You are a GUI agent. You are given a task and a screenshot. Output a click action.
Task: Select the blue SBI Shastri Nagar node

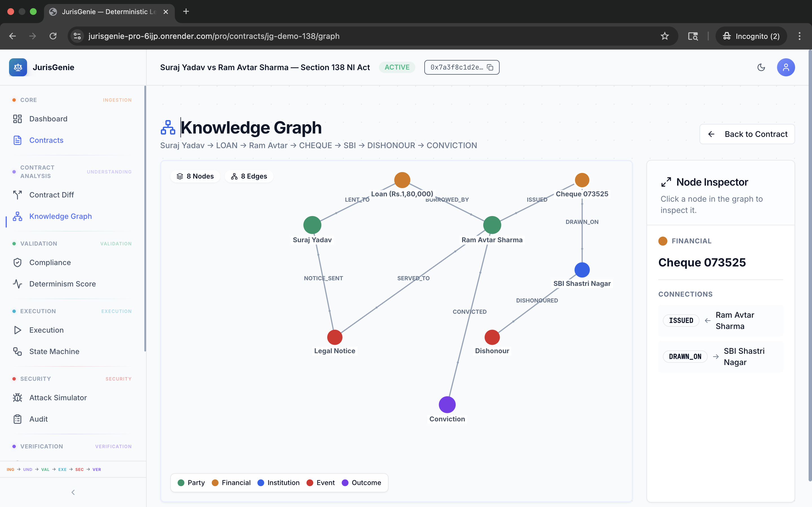pos(582,270)
